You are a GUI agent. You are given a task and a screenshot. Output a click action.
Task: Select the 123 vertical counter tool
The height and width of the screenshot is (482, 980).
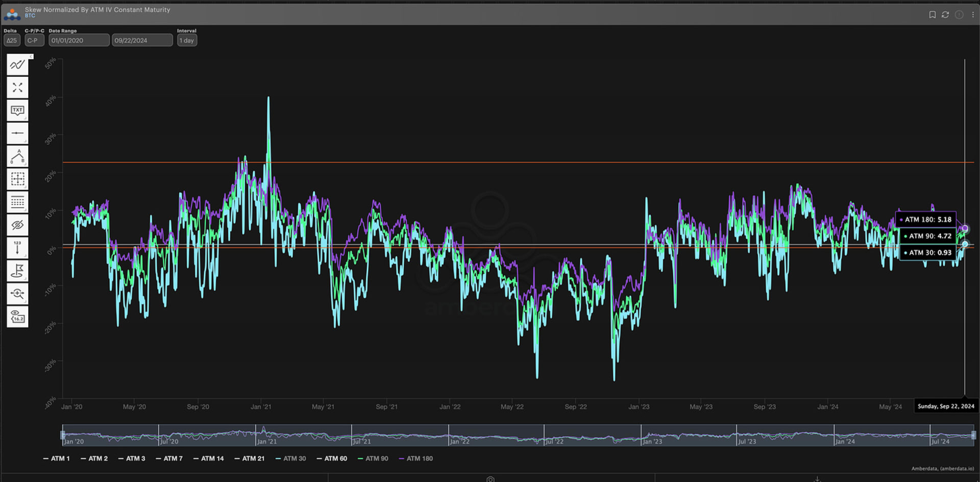(x=17, y=248)
